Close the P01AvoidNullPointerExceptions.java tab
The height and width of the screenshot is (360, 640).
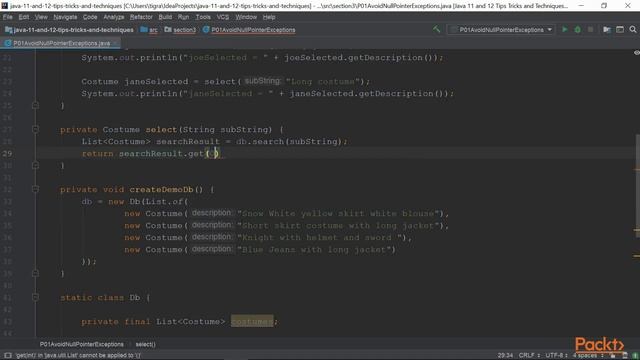coord(116,43)
